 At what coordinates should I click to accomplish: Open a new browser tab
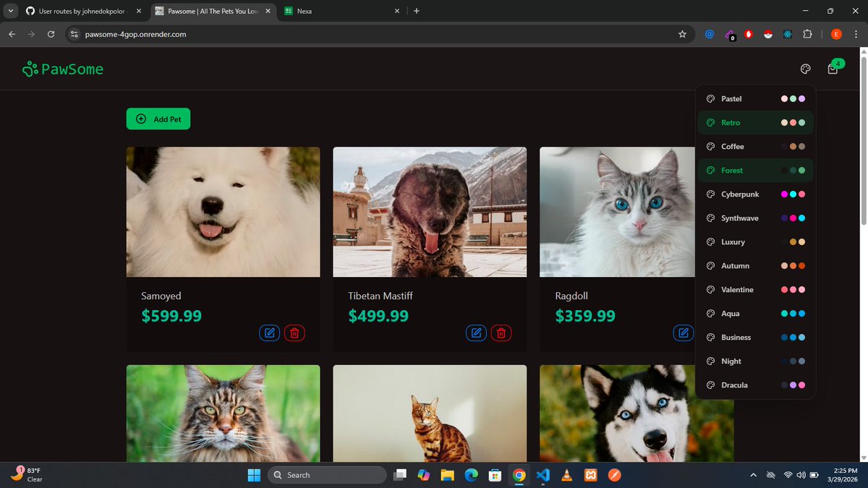click(x=417, y=11)
